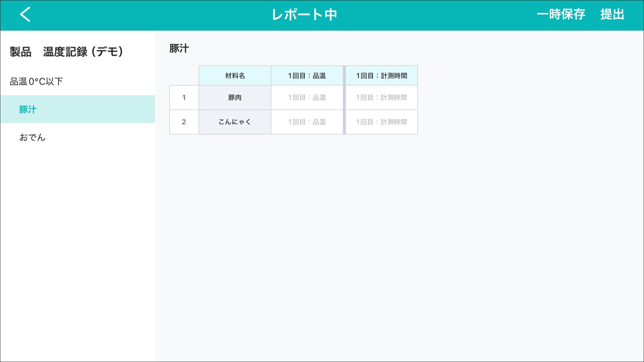The width and height of the screenshot is (644, 362).
Task: Open 品温0°C以下 section in sidebar
Action: click(36, 82)
